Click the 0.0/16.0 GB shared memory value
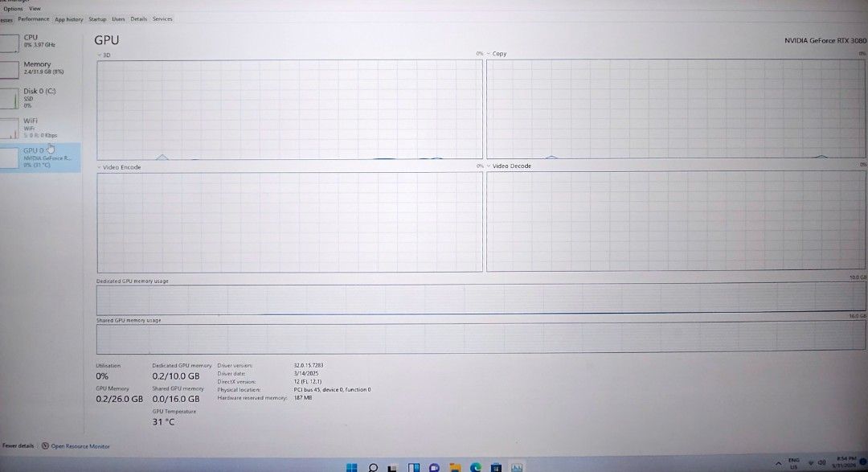The image size is (868, 472). point(176,399)
